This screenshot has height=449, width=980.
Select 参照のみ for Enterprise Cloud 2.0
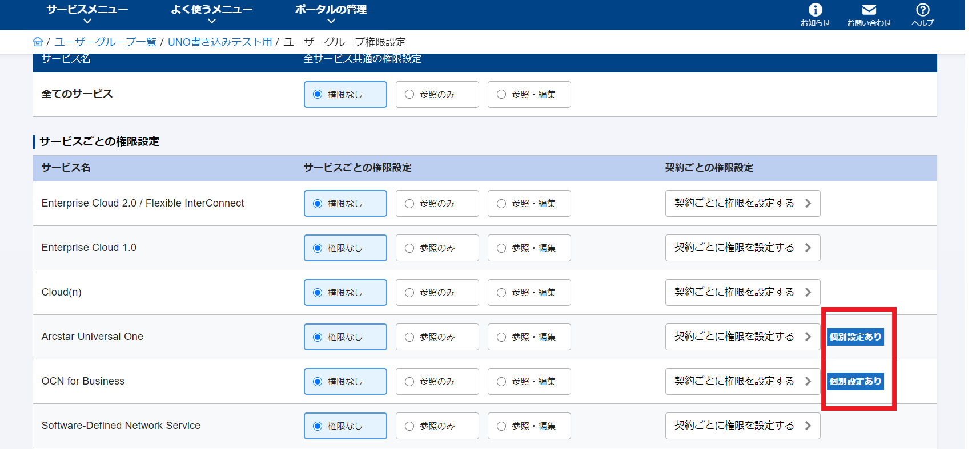tap(437, 203)
